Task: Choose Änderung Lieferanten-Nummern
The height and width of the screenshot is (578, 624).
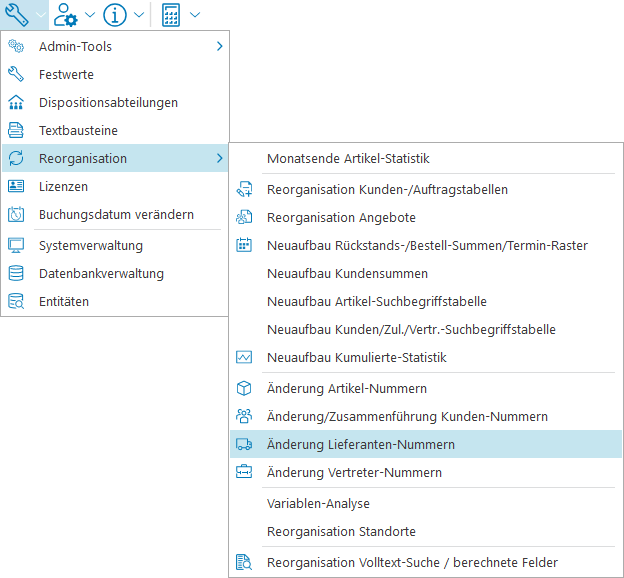Action: (x=361, y=444)
